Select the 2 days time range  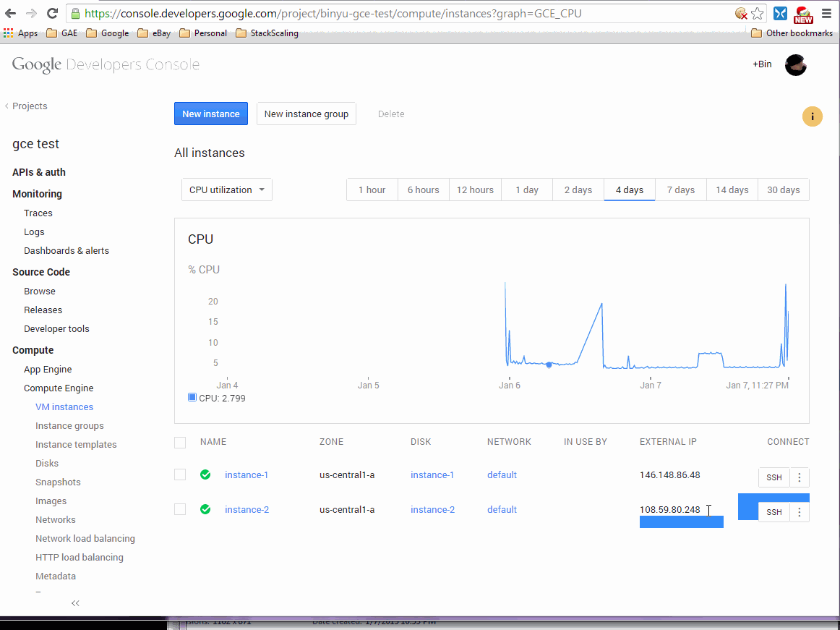[578, 190]
